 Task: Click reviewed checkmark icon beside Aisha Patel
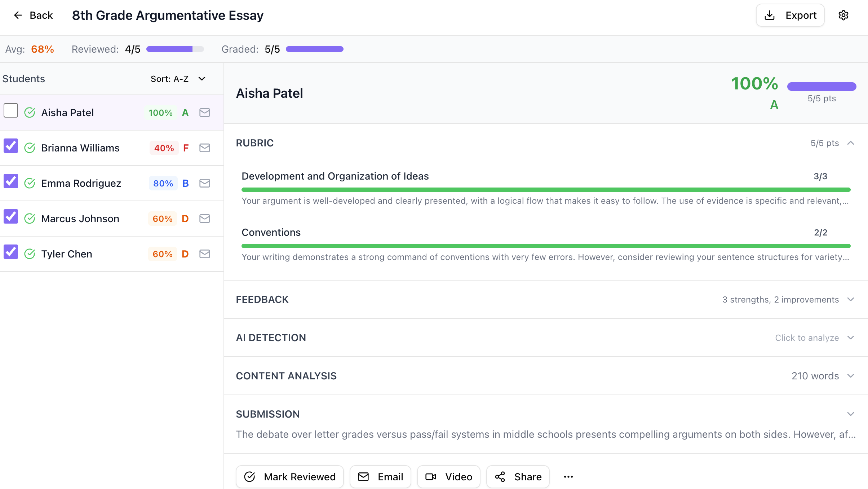point(30,113)
